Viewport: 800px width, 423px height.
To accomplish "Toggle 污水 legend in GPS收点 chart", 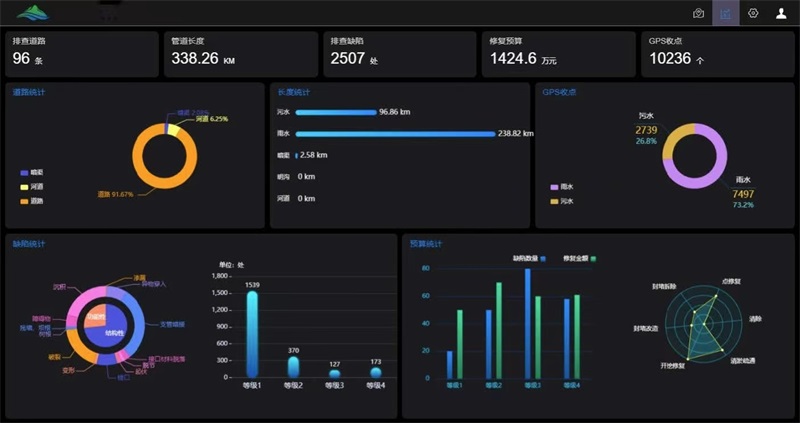I will 560,201.
